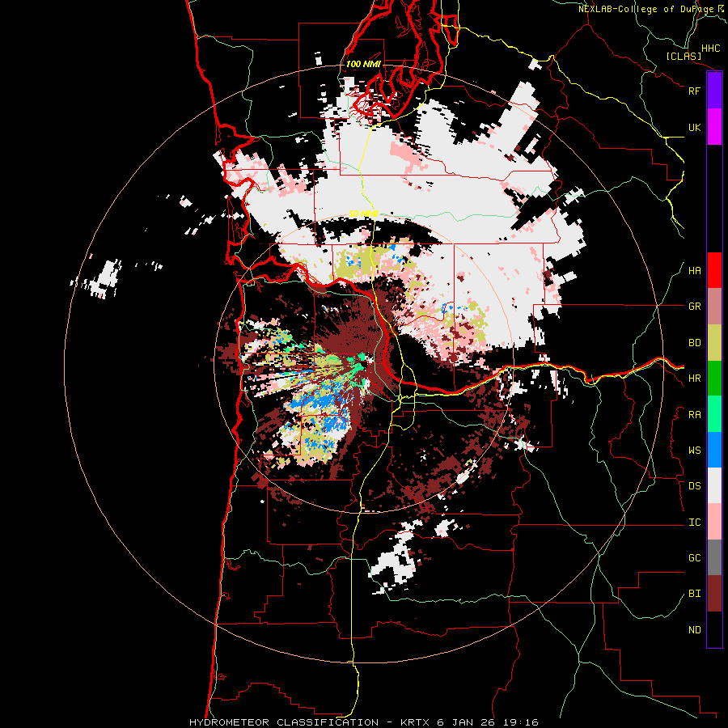Click the IC legend label
Screen dimensions: 728x728
[694, 523]
